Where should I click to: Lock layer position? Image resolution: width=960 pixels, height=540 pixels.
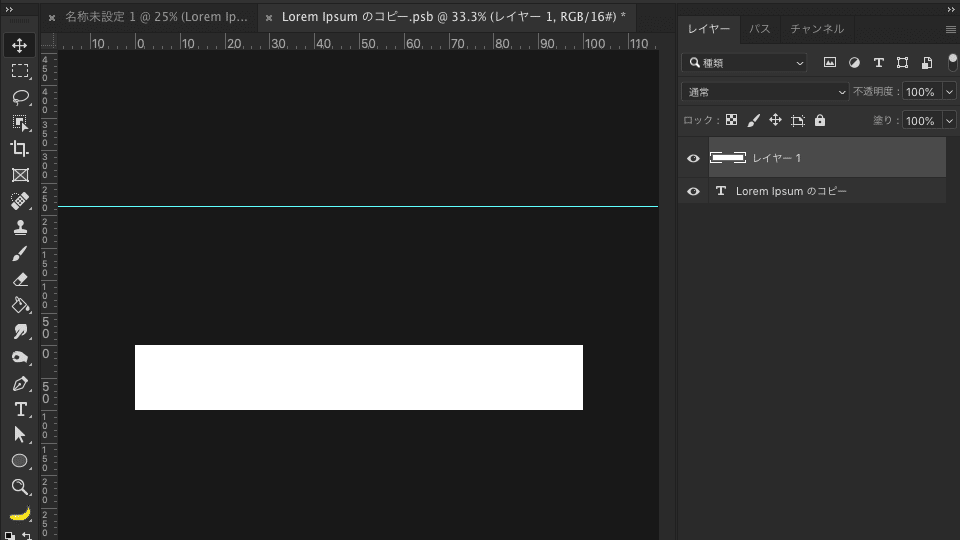775,120
